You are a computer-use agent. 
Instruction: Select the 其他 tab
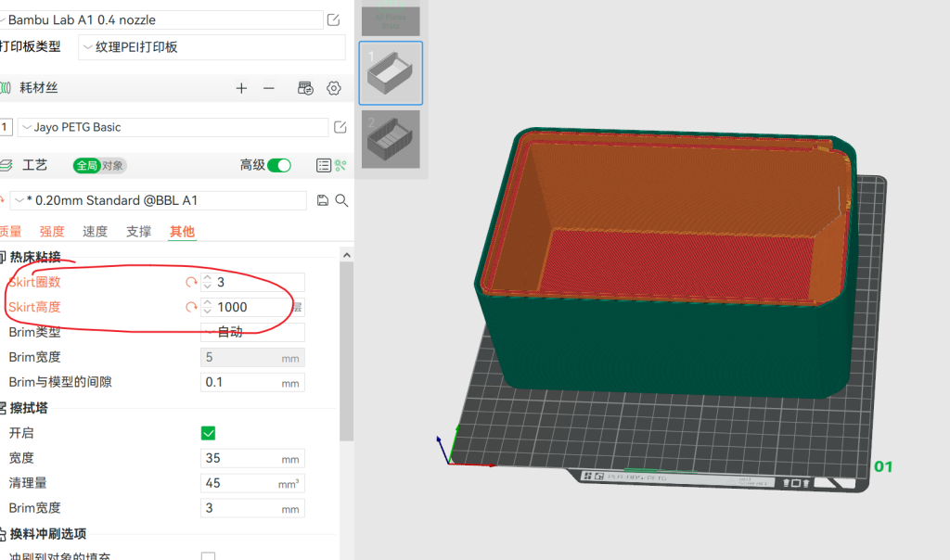coord(182,232)
